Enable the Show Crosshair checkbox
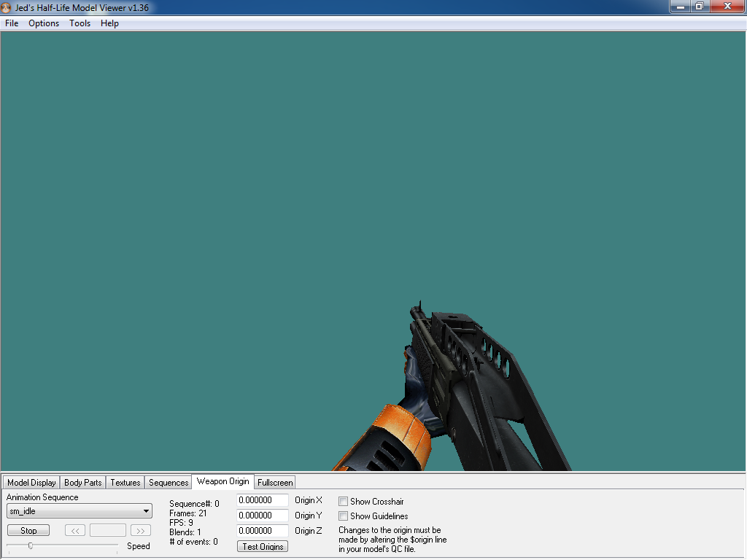 click(343, 502)
